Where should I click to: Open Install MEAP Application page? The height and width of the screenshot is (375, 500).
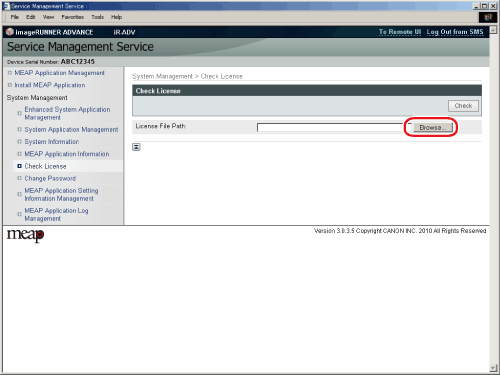pyautogui.click(x=50, y=85)
